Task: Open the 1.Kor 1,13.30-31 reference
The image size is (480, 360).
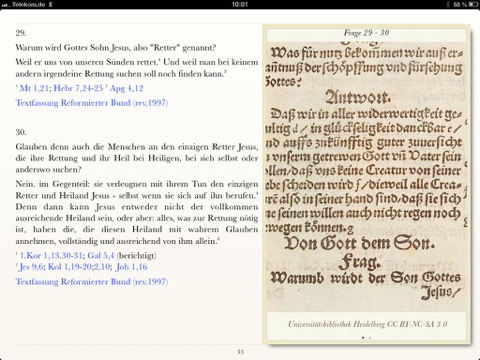Action: pyautogui.click(x=51, y=256)
